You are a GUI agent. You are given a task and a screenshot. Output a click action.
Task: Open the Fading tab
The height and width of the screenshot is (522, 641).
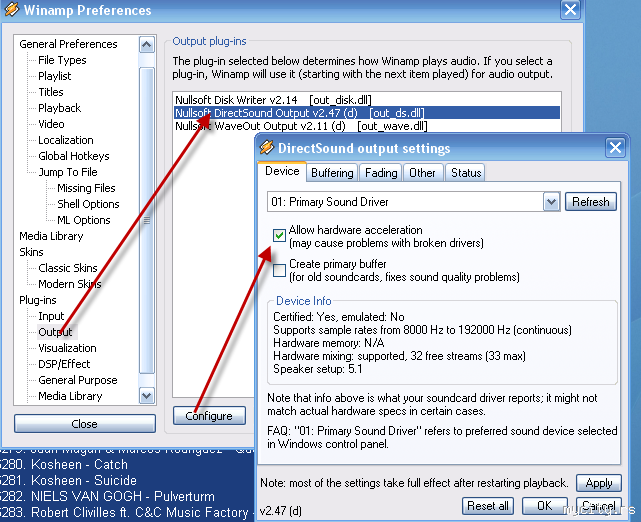coord(381,173)
